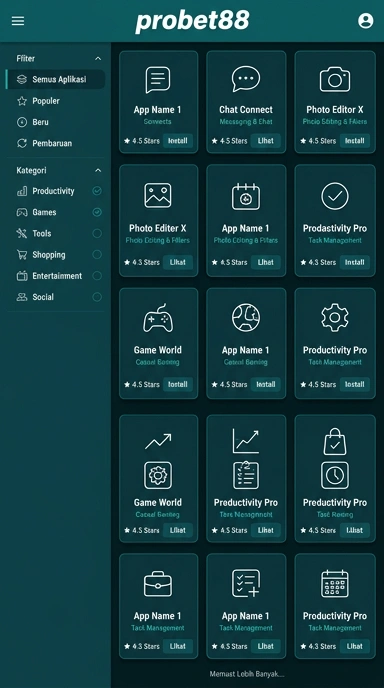Enable the Shopping category checkbox
This screenshot has height=688, width=384.
(97, 254)
